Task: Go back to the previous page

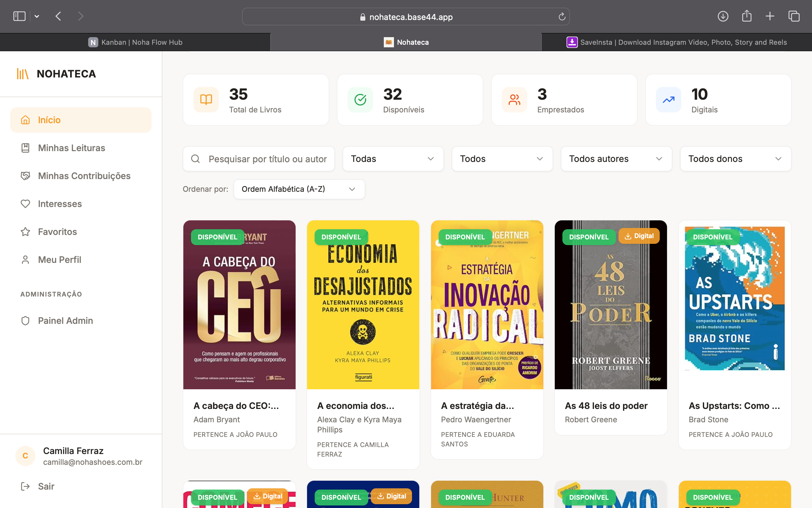Action: (58, 16)
